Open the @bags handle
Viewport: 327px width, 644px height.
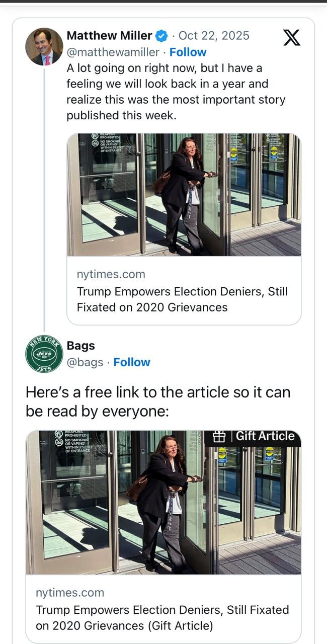pos(85,362)
